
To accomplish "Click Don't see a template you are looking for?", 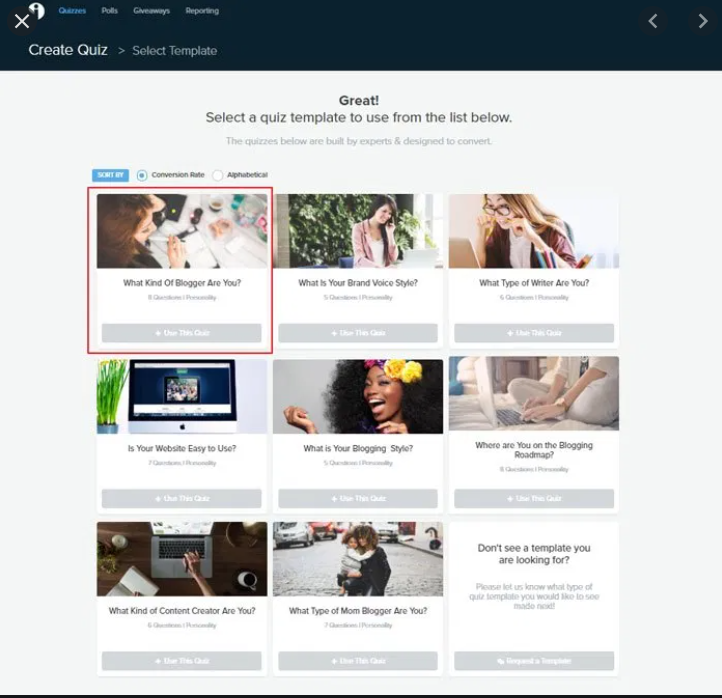I will [x=534, y=554].
